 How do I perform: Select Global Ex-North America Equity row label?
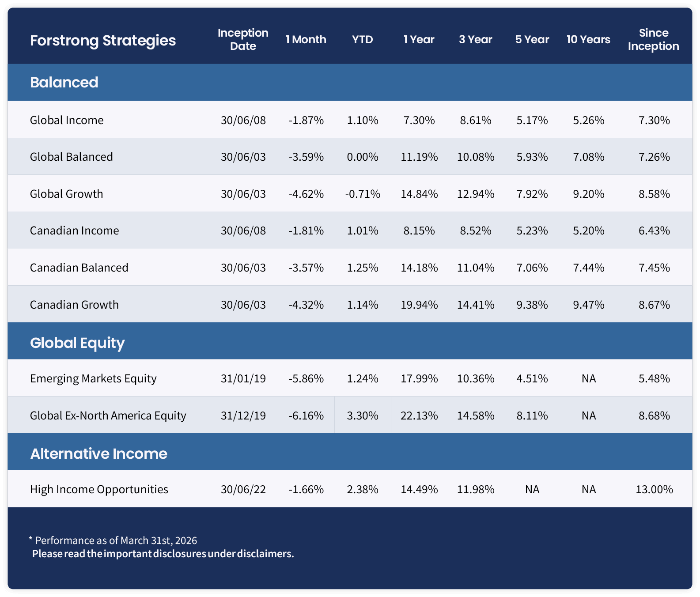click(108, 416)
